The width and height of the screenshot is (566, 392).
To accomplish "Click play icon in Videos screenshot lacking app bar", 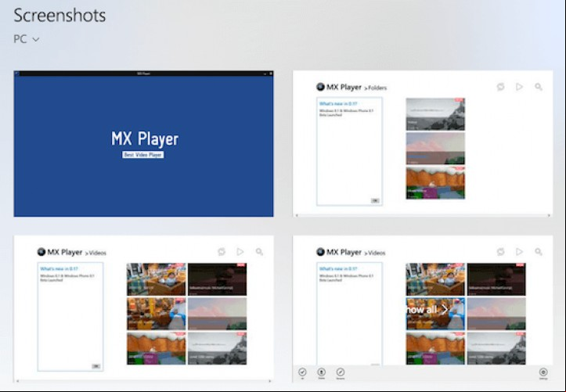I will tap(240, 252).
